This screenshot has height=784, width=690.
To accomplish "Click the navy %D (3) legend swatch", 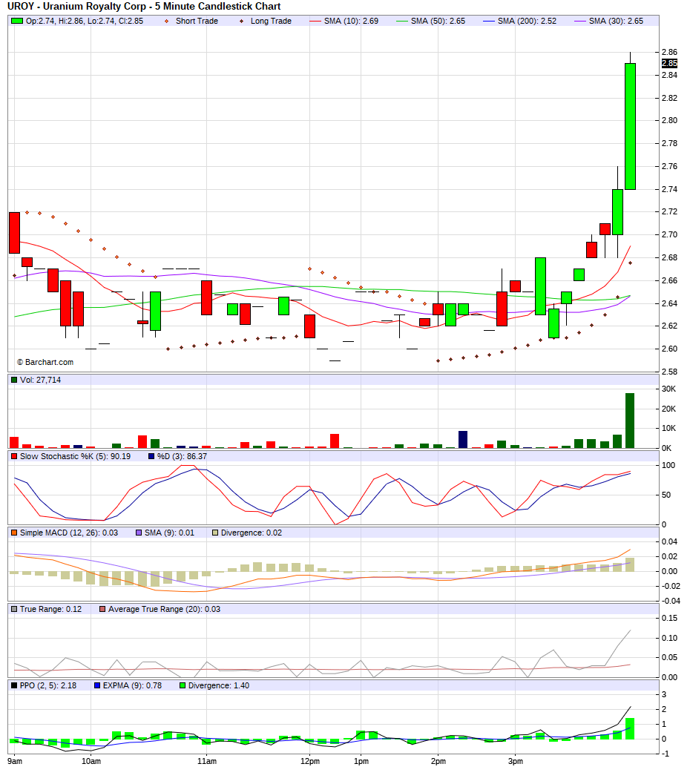I will [x=151, y=456].
